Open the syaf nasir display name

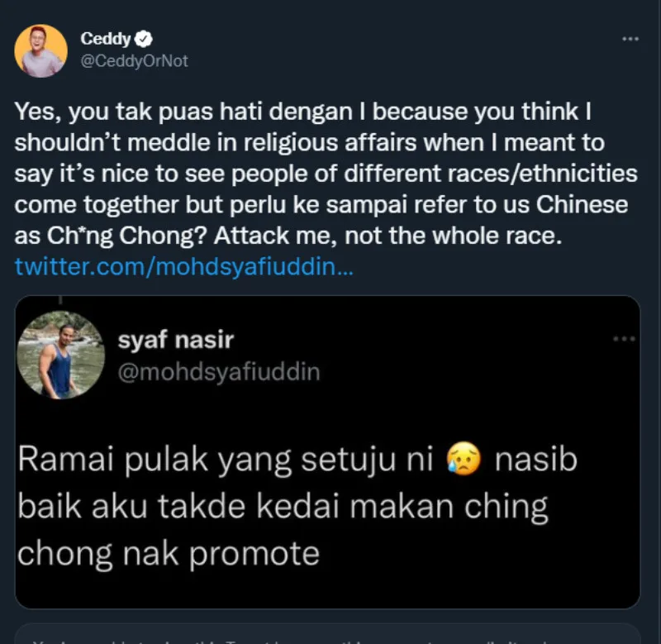coord(175,341)
